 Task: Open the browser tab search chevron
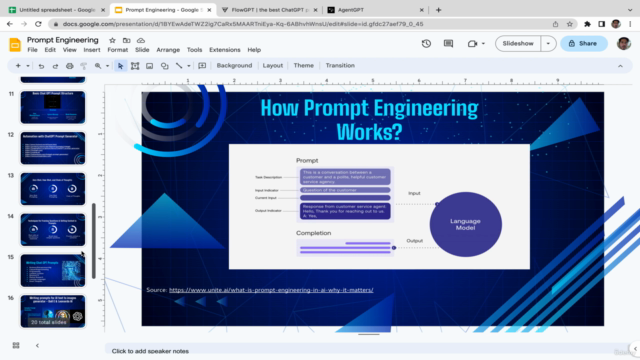[x=630, y=10]
